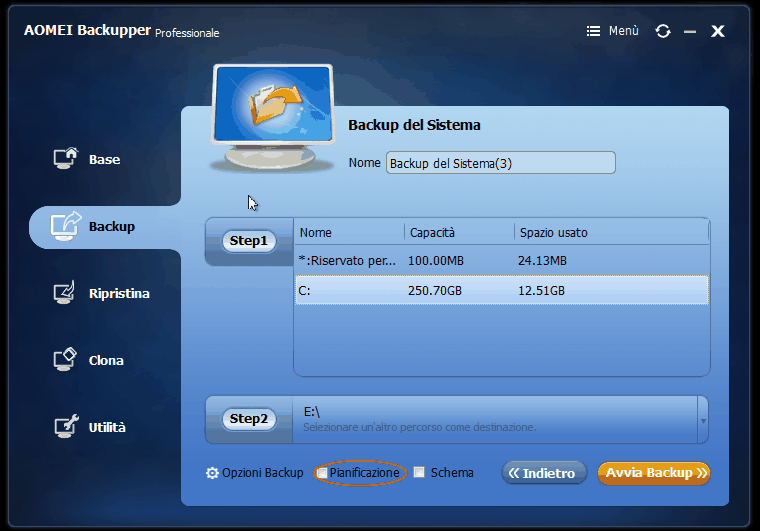Image resolution: width=760 pixels, height=531 pixels.
Task: Click the Step2 button
Action: pyautogui.click(x=249, y=419)
